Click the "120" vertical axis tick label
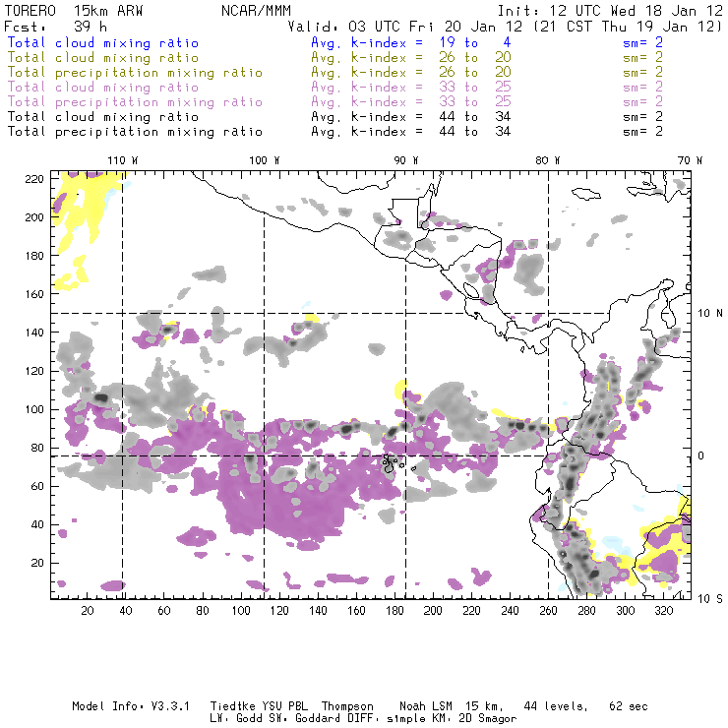Screen dimensions: 728x728 tap(34, 372)
